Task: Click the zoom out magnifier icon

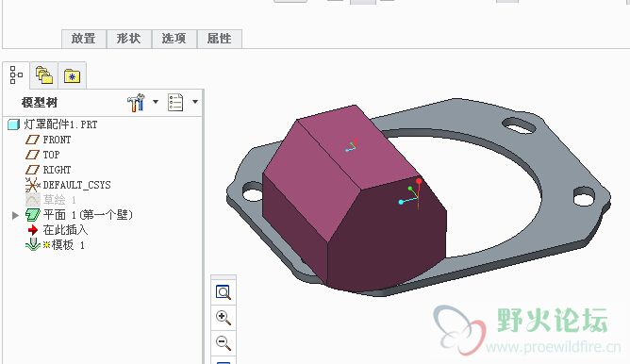Action: 224,343
